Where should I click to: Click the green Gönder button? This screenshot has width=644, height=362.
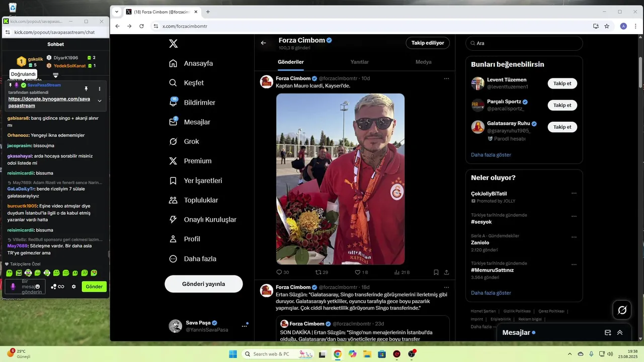94,287
